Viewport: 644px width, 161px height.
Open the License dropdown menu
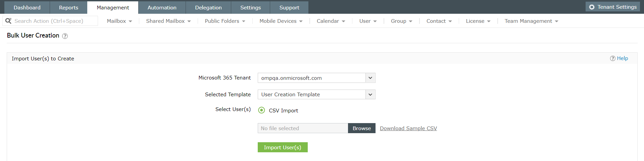coord(478,21)
